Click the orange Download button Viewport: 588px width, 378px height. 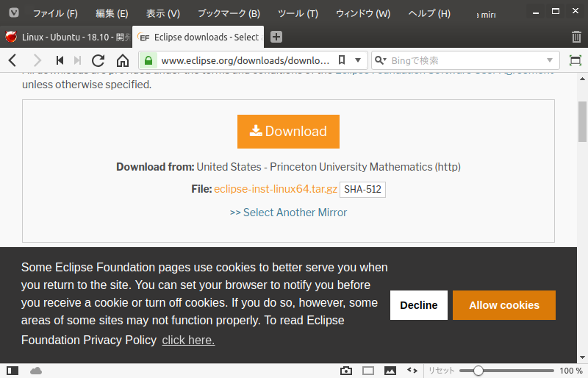(x=288, y=132)
